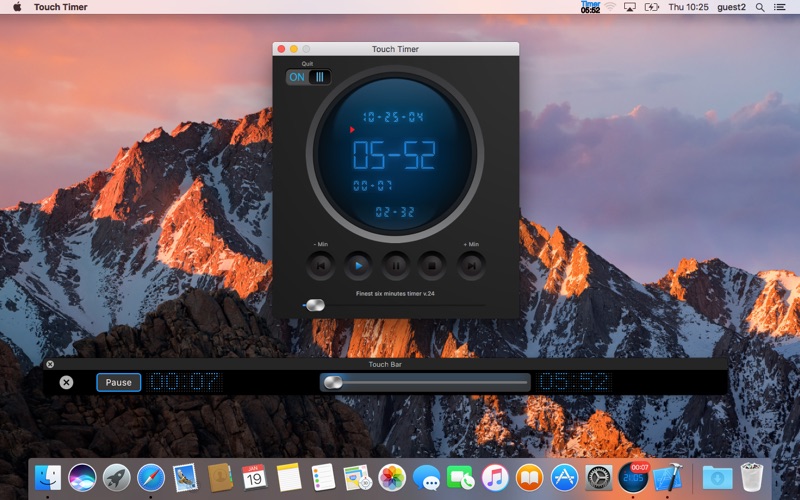Viewport: 800px width, 500px height.
Task: Open Notification Center from the menu bar
Action: [779, 7]
